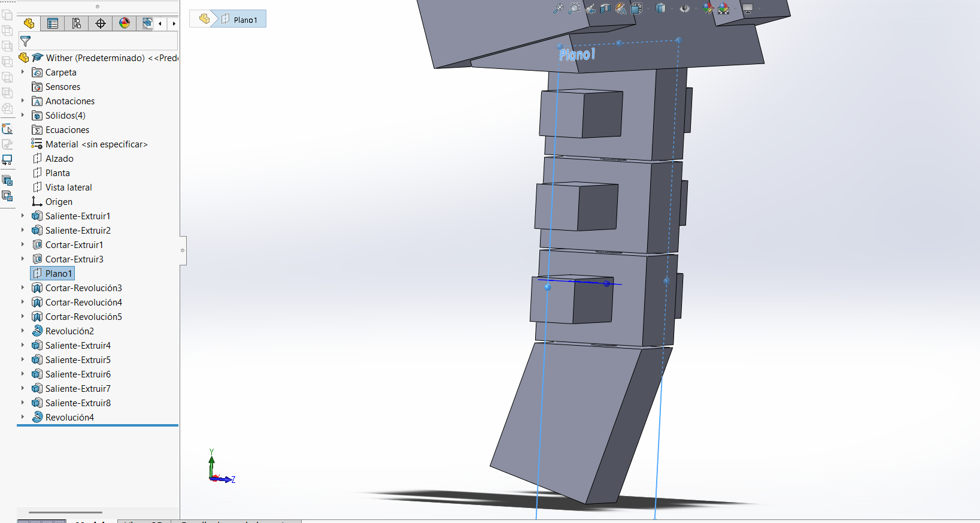This screenshot has width=980, height=523.
Task: Select the Vista lateral plane icon
Action: point(37,187)
